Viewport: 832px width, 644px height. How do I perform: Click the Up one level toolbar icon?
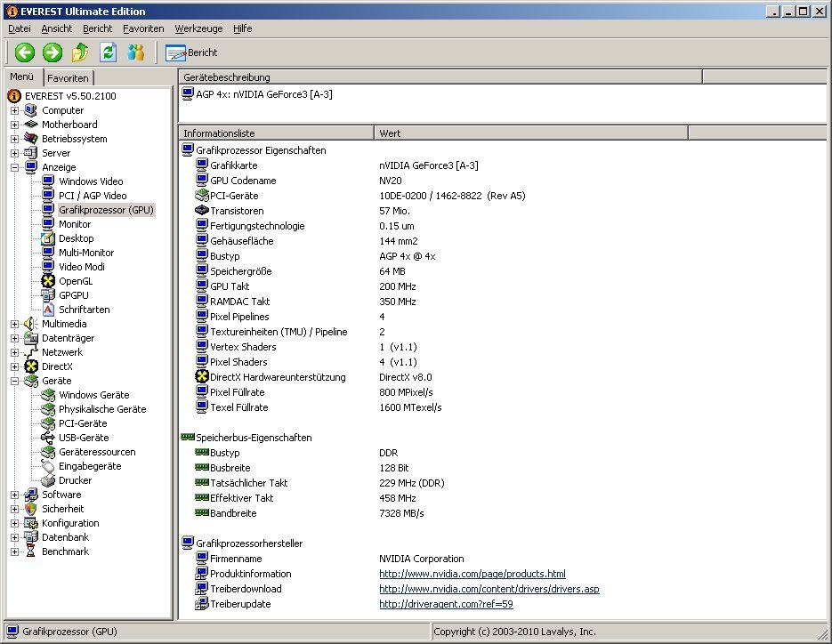click(80, 52)
